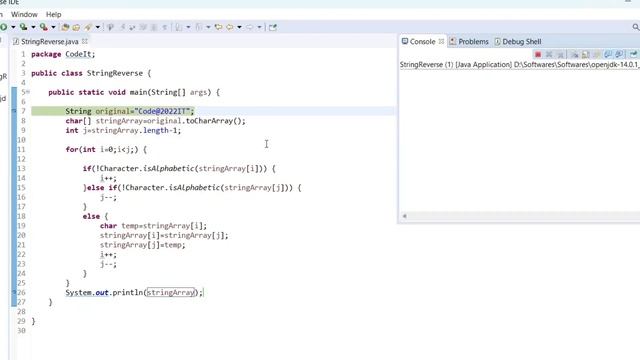Click the breakpoint marker on line 26
This screenshot has height=360, width=640.
13,292
